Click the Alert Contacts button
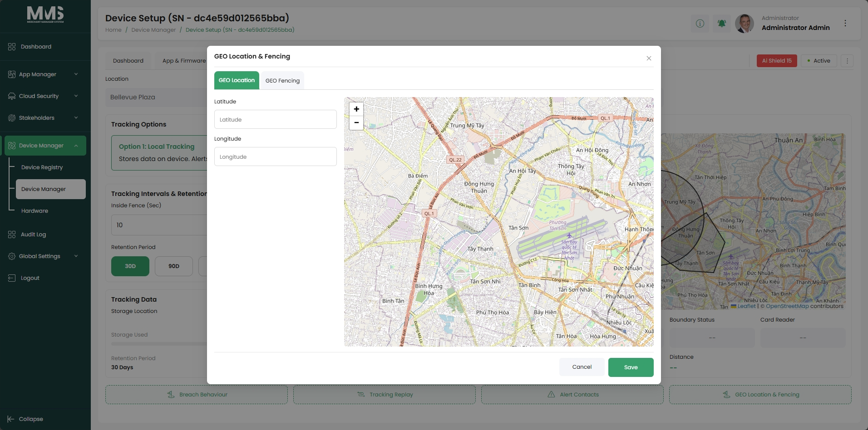The width and height of the screenshot is (868, 430). pyautogui.click(x=572, y=395)
